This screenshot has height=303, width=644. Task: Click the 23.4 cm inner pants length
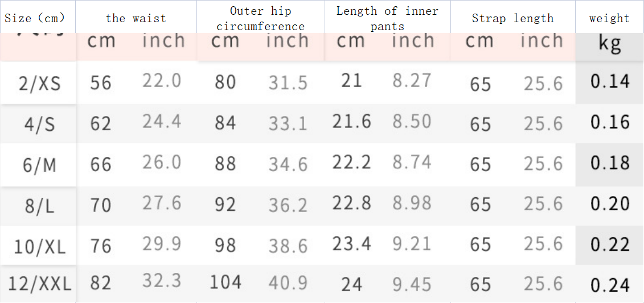(x=351, y=244)
